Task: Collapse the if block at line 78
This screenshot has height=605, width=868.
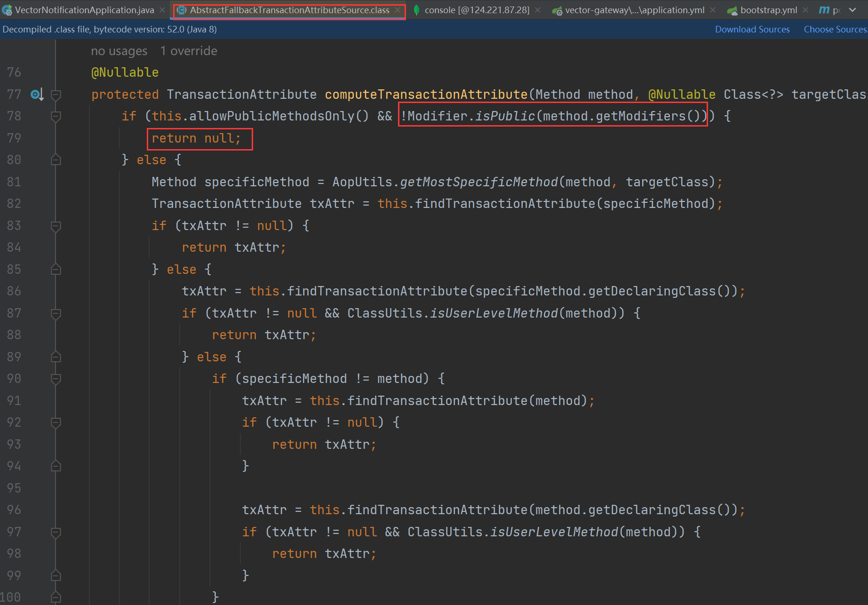Action: coord(56,116)
